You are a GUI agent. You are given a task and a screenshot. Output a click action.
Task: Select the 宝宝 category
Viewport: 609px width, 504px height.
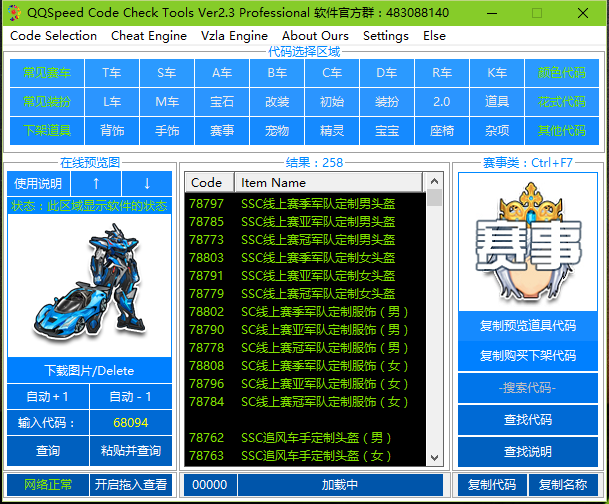pyautogui.click(x=387, y=131)
